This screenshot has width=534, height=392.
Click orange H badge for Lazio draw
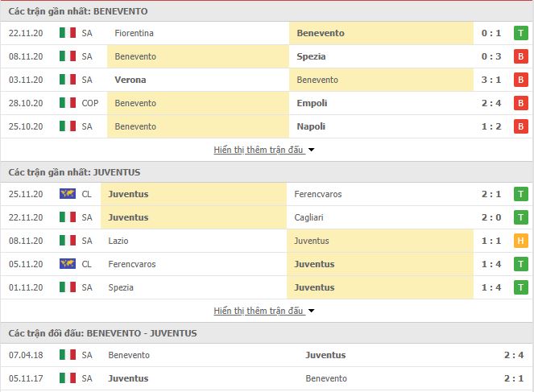(x=521, y=241)
